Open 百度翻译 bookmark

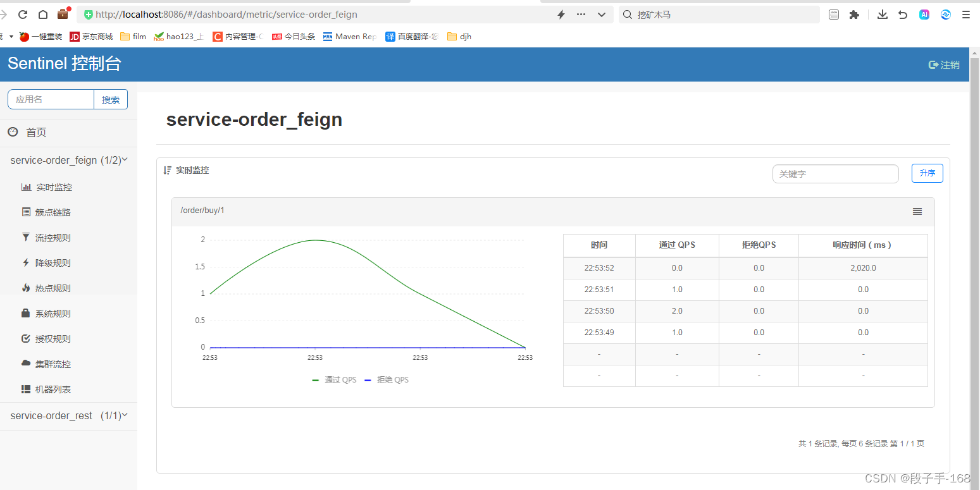(x=412, y=37)
